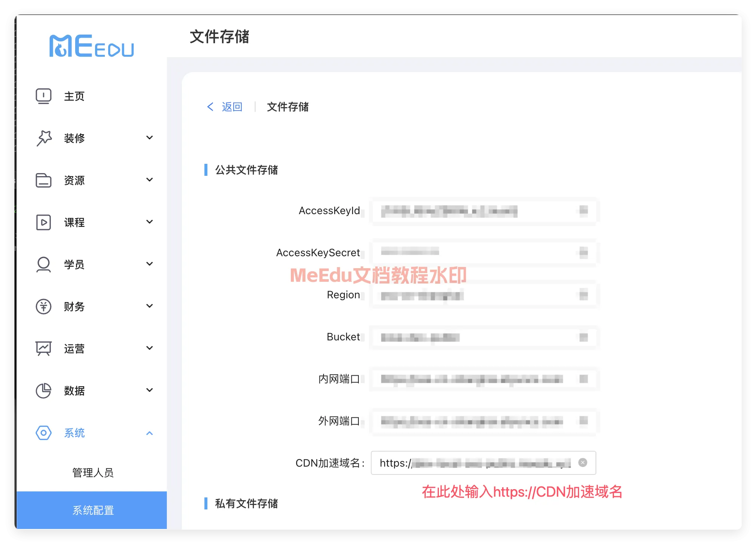
Task: Open 管理人员 submenu item
Action: pyautogui.click(x=93, y=473)
